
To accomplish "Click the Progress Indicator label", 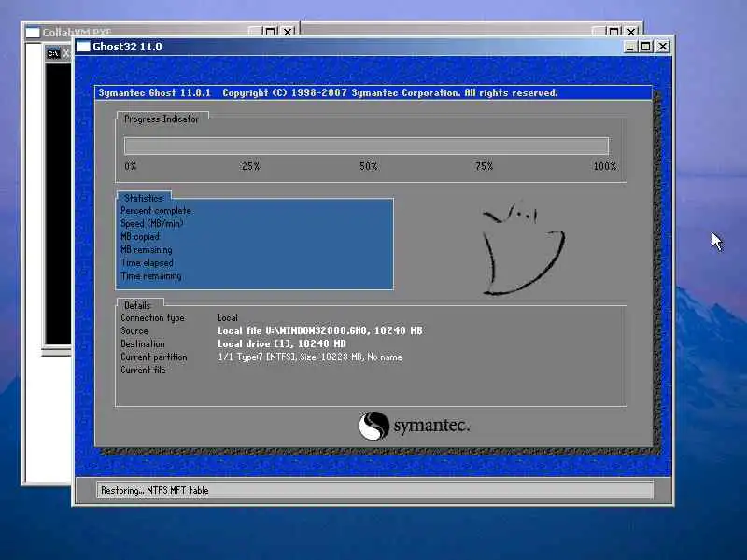I will click(162, 119).
